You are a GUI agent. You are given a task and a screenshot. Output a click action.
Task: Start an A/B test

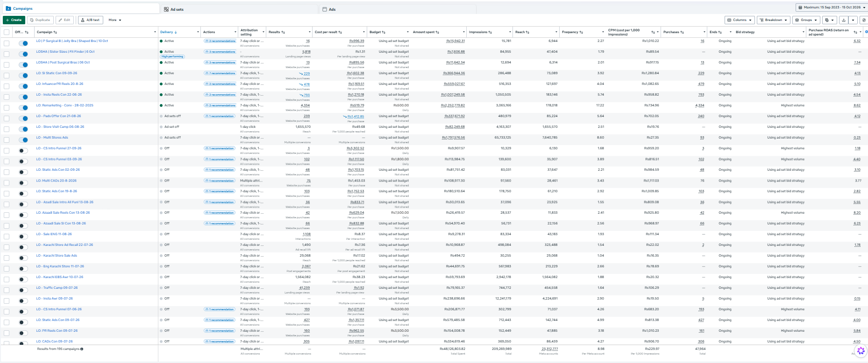tap(91, 20)
